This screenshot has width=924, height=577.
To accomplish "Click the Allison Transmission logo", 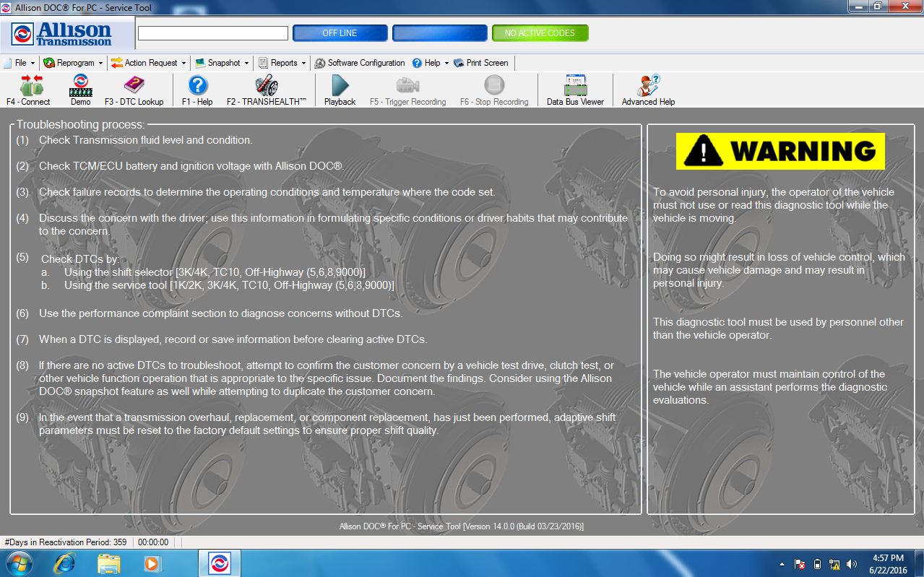I will (62, 33).
